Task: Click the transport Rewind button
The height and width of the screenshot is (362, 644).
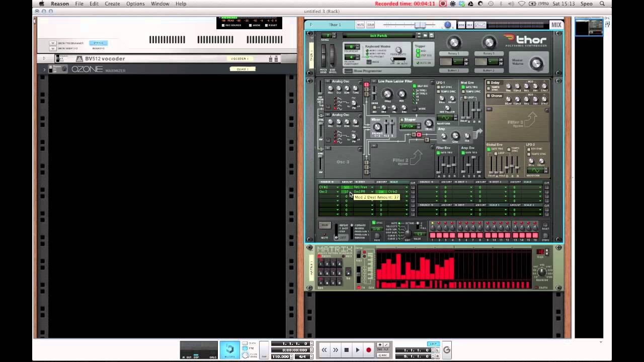Action: coord(324,350)
